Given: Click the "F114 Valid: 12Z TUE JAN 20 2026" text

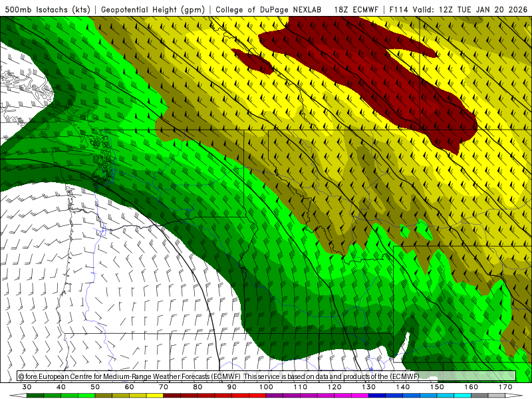Looking at the screenshot, I should point(458,9).
